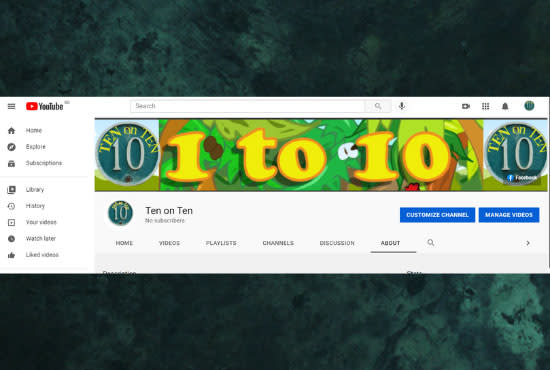Switch to the Videos tab

169,243
